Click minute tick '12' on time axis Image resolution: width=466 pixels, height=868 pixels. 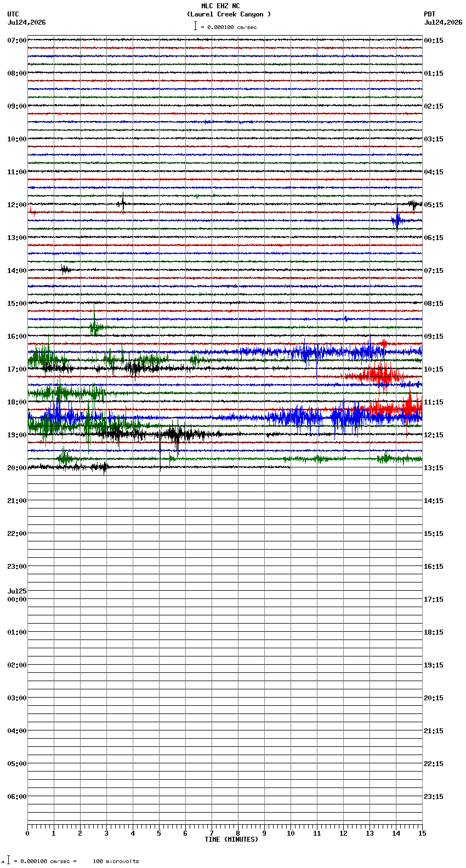pyautogui.click(x=343, y=833)
